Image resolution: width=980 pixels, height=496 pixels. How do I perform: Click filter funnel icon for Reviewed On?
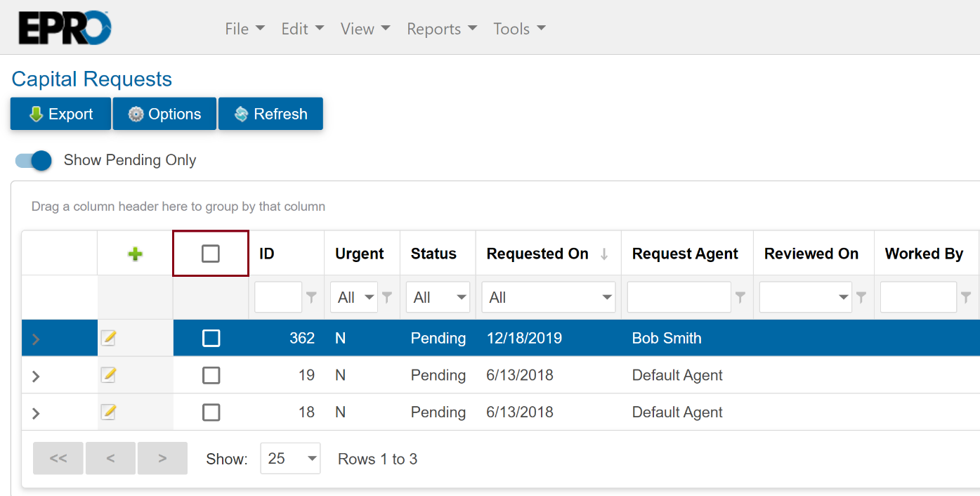tap(861, 298)
